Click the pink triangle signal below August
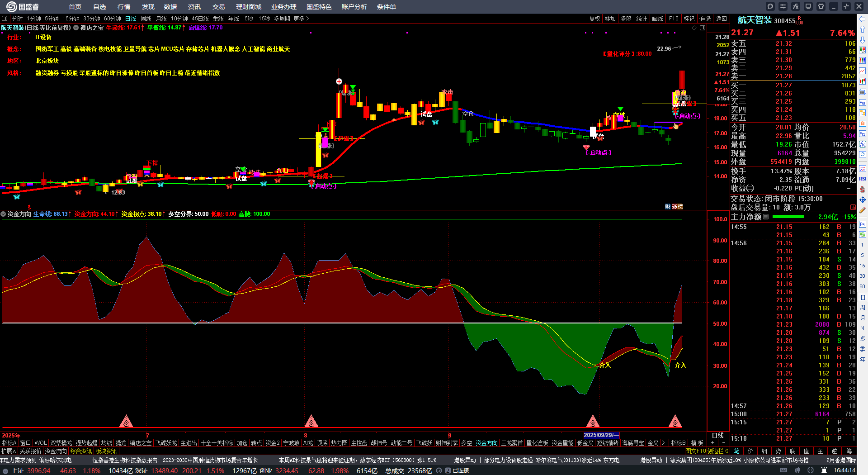 pyautogui.click(x=311, y=421)
